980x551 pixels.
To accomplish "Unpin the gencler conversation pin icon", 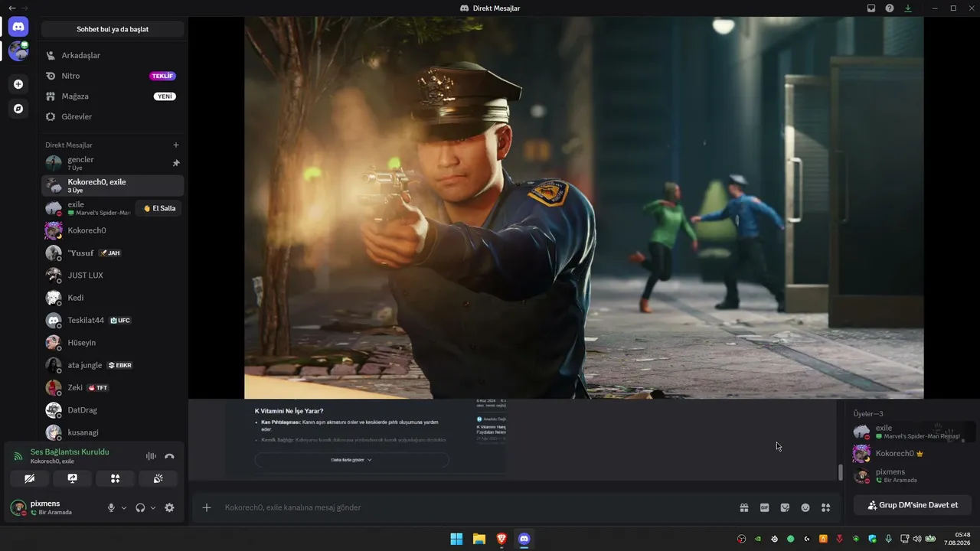I will coord(176,163).
